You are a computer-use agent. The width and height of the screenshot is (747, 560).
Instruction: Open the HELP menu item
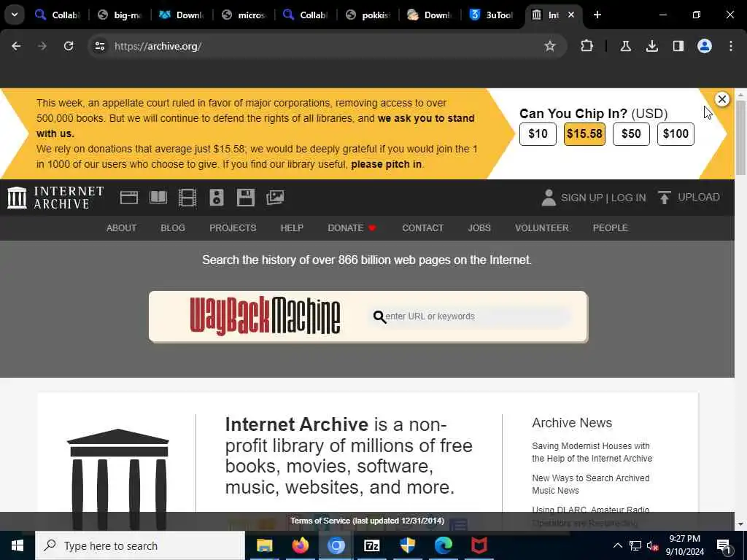292,228
